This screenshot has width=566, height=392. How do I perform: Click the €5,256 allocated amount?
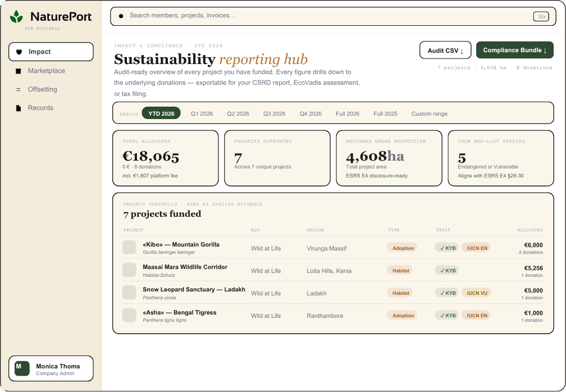pyautogui.click(x=533, y=268)
